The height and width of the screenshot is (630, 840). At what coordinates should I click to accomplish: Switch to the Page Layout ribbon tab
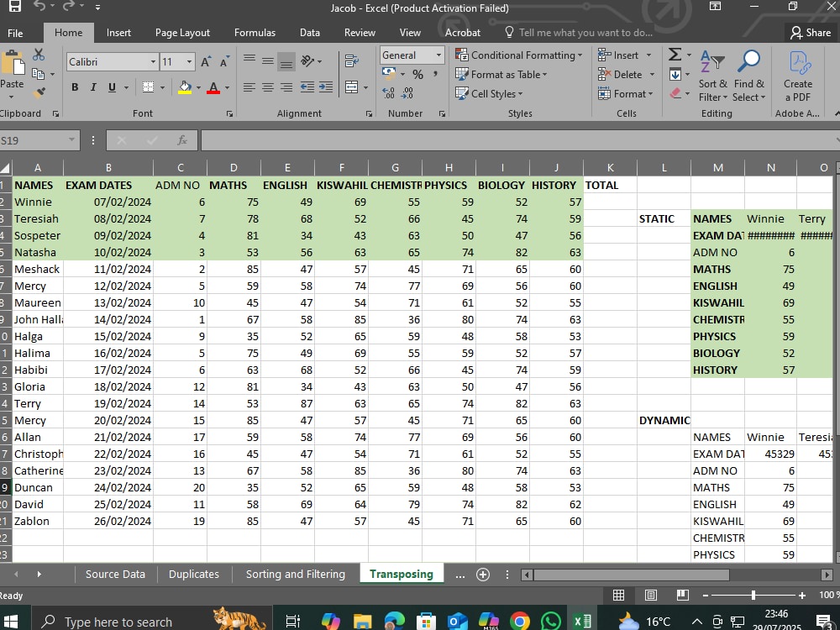pos(182,33)
